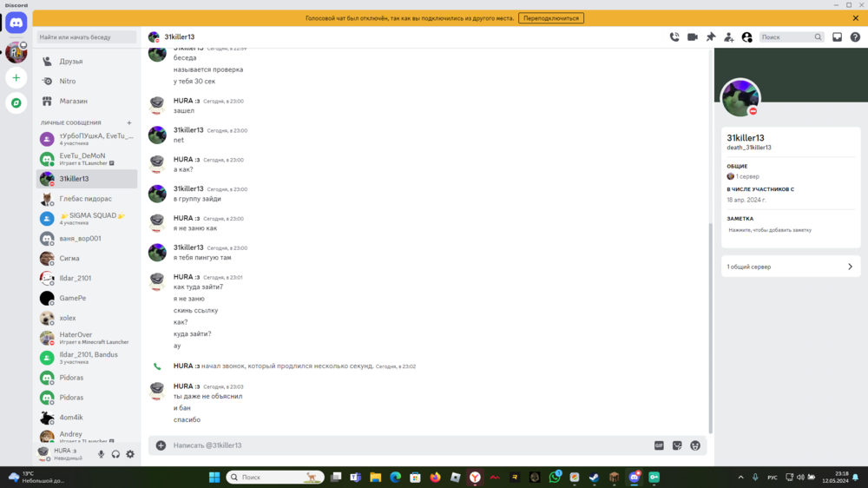Click the 'Написать @31killer13' message field
Image resolution: width=868 pixels, height=488 pixels.
click(410, 445)
